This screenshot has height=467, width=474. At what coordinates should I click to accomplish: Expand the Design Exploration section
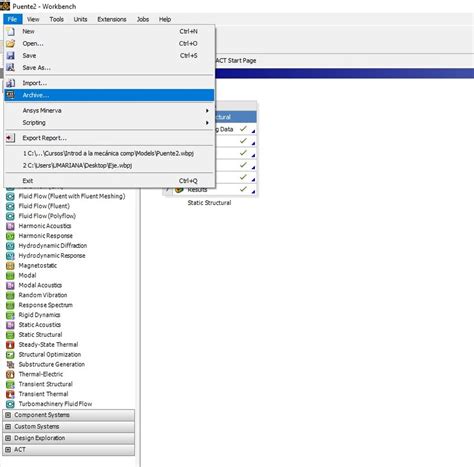(x=69, y=438)
